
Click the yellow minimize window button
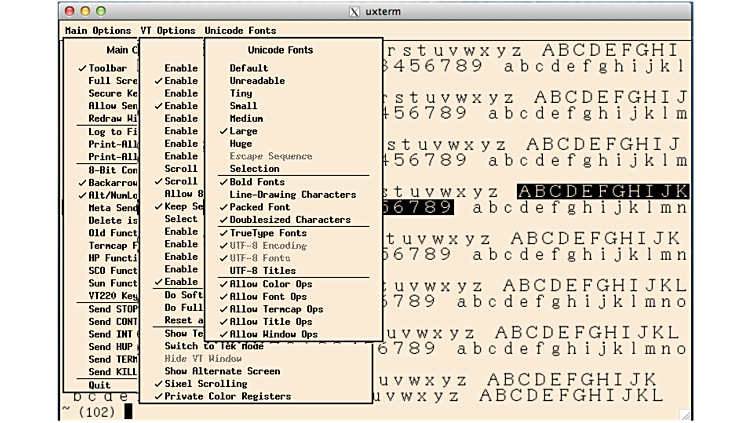tap(85, 11)
